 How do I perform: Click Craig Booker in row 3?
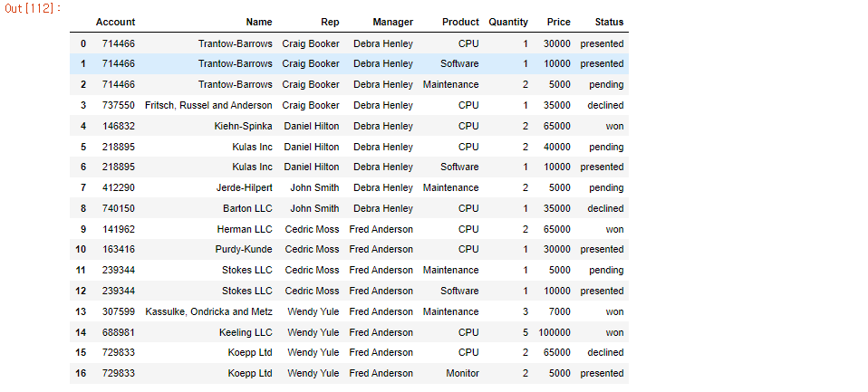(x=311, y=105)
